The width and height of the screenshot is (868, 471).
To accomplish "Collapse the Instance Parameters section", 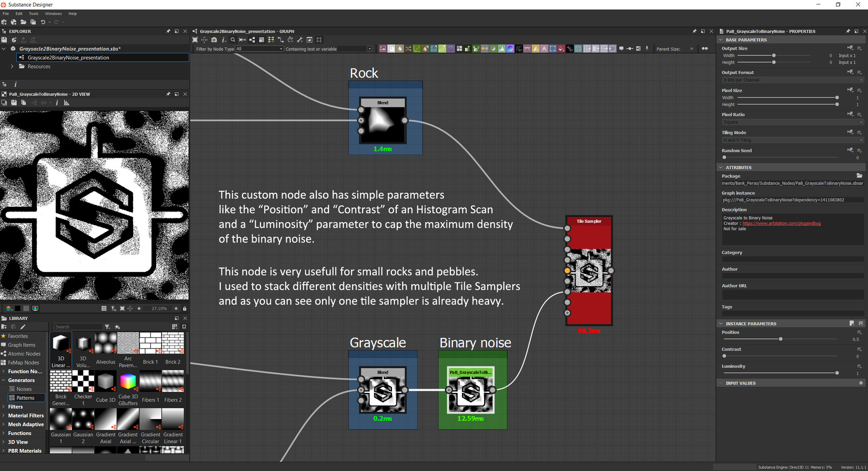I will (721, 323).
